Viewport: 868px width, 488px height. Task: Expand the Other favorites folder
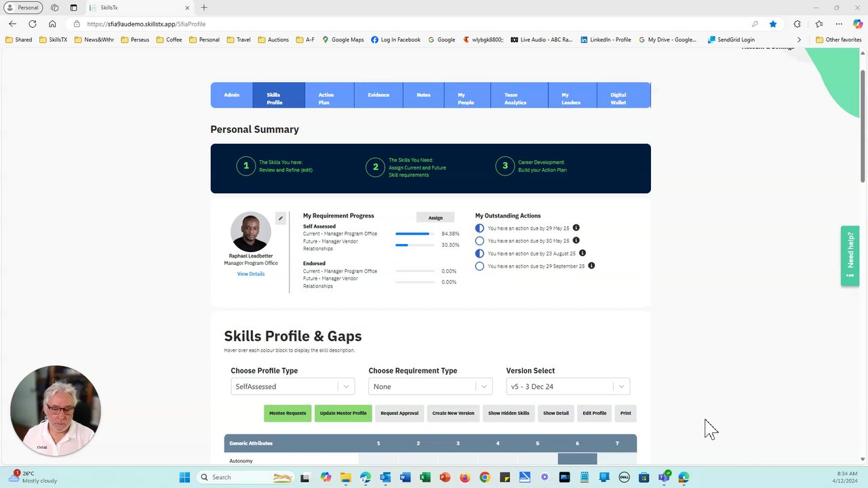838,39
